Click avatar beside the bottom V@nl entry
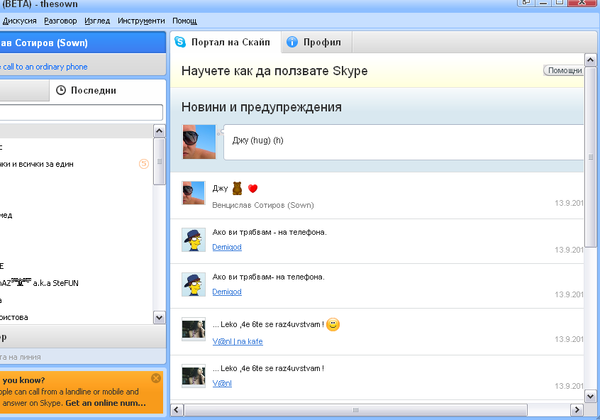600x420 pixels. 193,376
